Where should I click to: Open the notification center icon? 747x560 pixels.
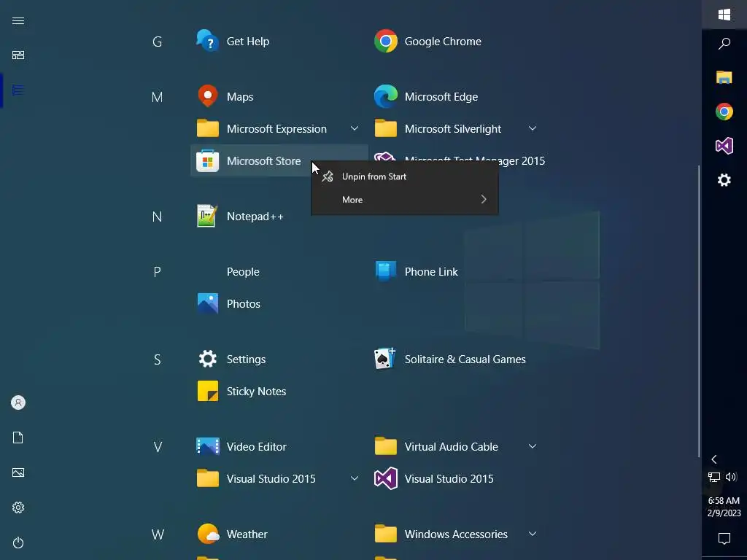[724, 539]
